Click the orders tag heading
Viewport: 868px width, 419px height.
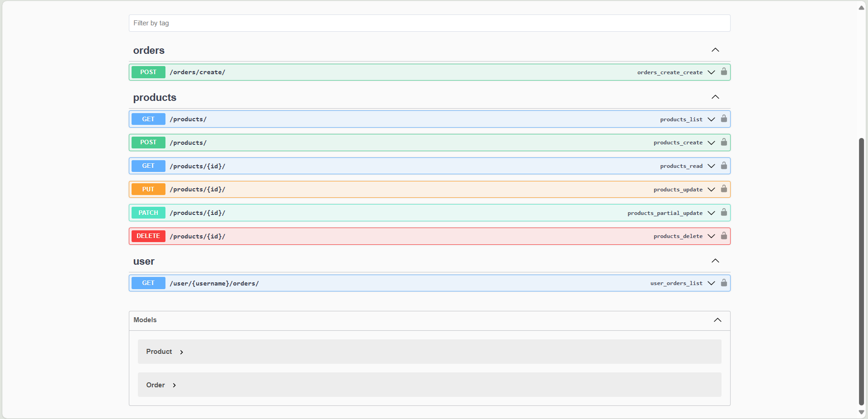(149, 50)
